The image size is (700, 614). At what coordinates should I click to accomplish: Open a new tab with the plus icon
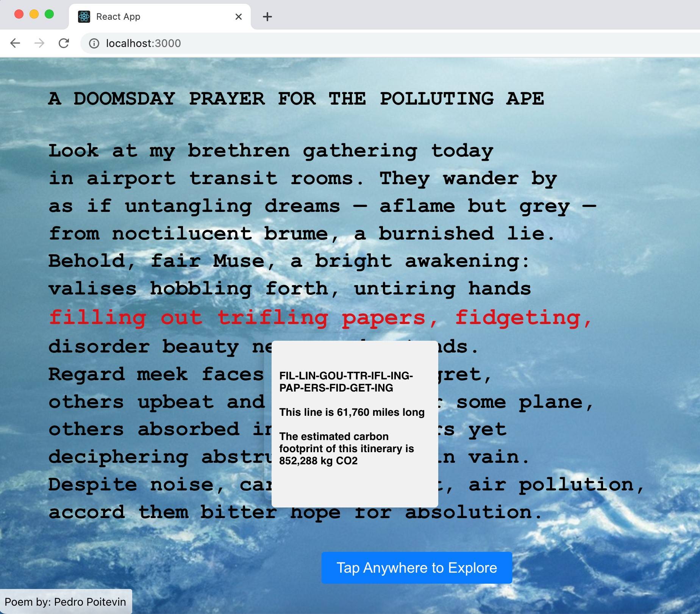pyautogui.click(x=267, y=17)
